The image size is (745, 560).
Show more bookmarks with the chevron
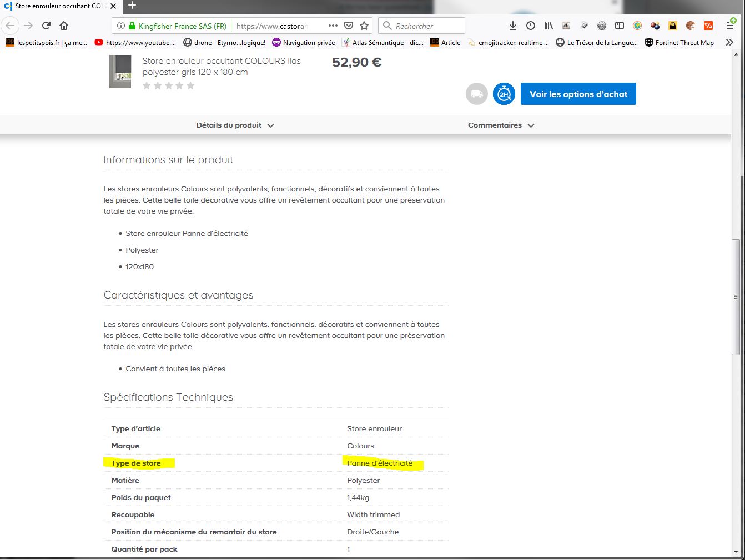point(729,42)
